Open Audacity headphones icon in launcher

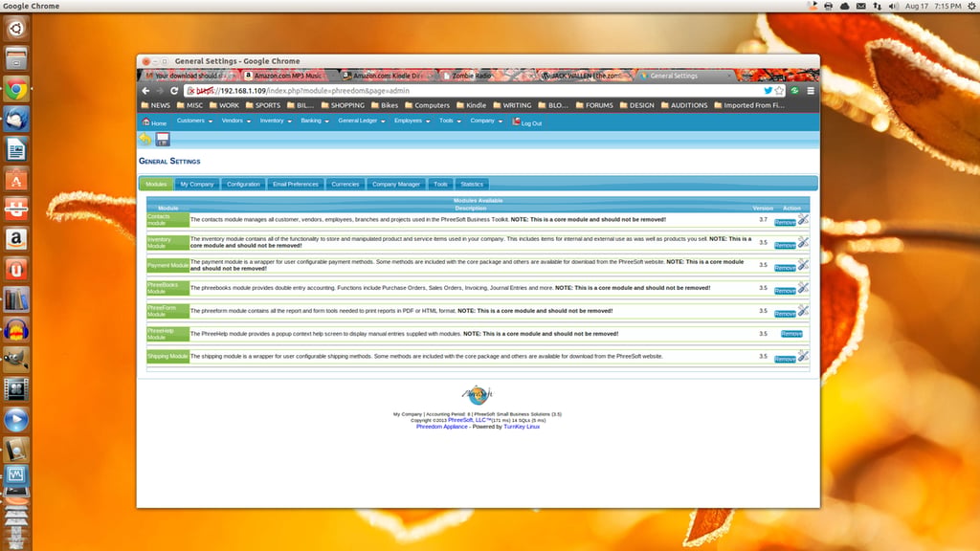(16, 330)
